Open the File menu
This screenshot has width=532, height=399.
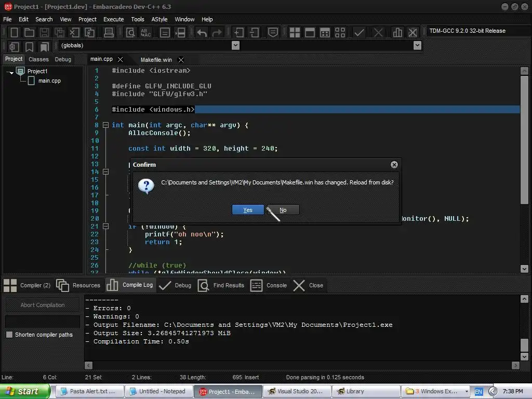(7, 19)
